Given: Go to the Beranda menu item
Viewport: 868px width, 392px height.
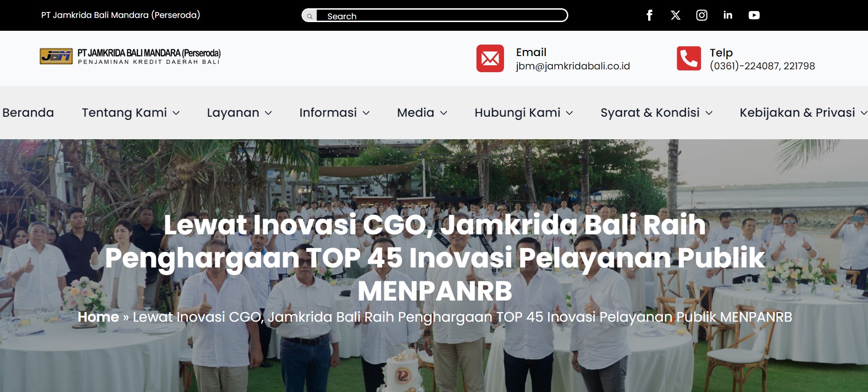Looking at the screenshot, I should pyautogui.click(x=28, y=113).
